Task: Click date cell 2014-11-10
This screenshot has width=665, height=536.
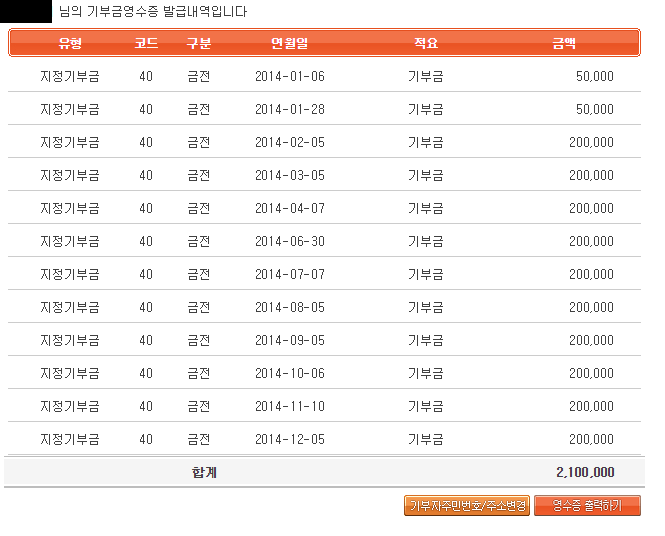Action: (x=290, y=407)
